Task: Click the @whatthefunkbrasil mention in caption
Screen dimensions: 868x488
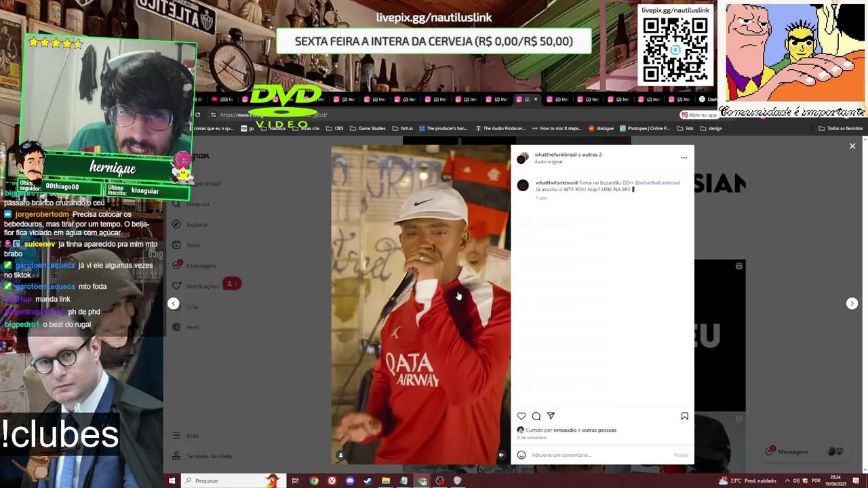Action: (x=657, y=183)
